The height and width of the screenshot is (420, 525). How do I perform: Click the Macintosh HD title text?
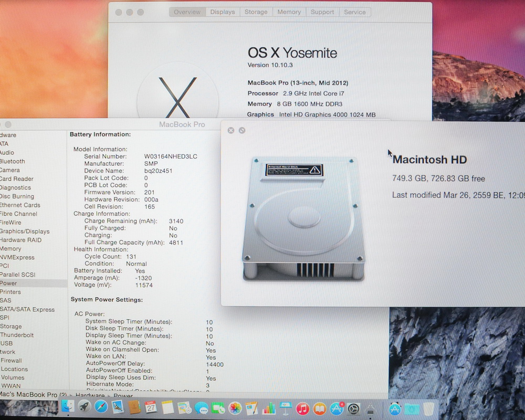point(429,160)
